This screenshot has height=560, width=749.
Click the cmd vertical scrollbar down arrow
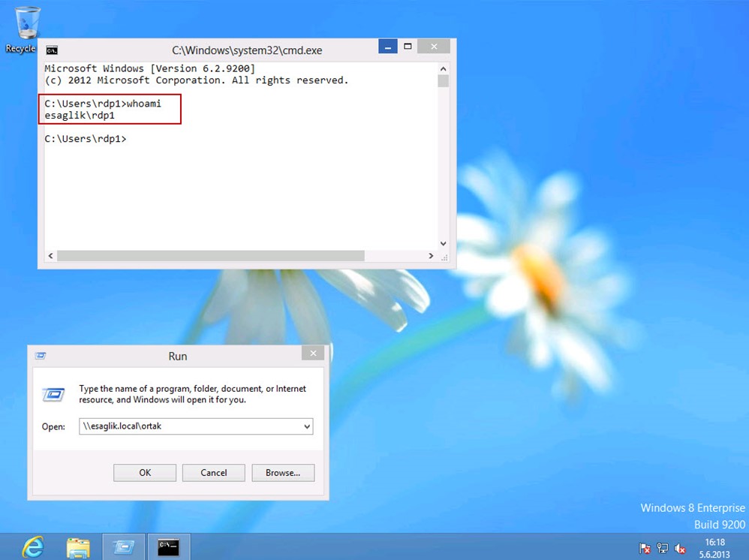pyautogui.click(x=444, y=243)
